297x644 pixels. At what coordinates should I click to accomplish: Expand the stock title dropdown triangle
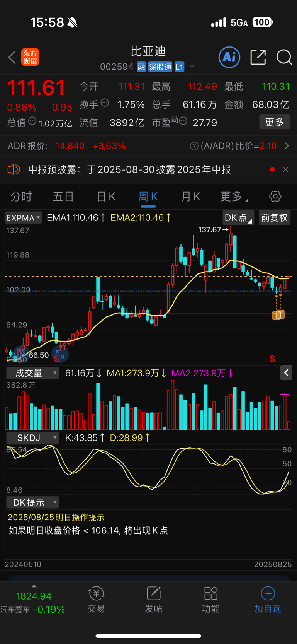click(x=192, y=67)
